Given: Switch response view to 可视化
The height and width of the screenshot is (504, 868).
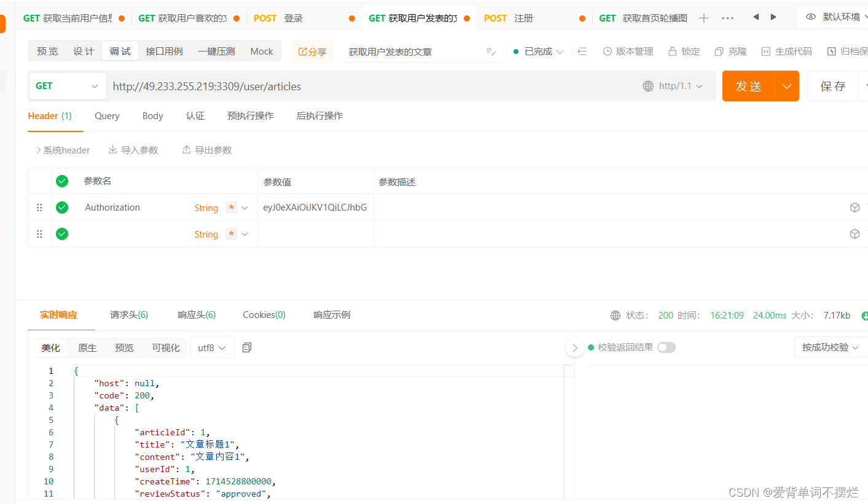Looking at the screenshot, I should coord(166,347).
